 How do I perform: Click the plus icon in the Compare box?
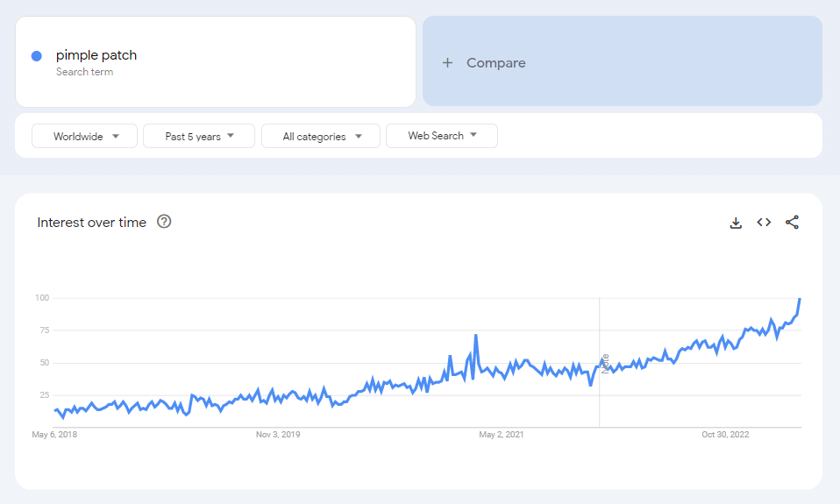(447, 63)
